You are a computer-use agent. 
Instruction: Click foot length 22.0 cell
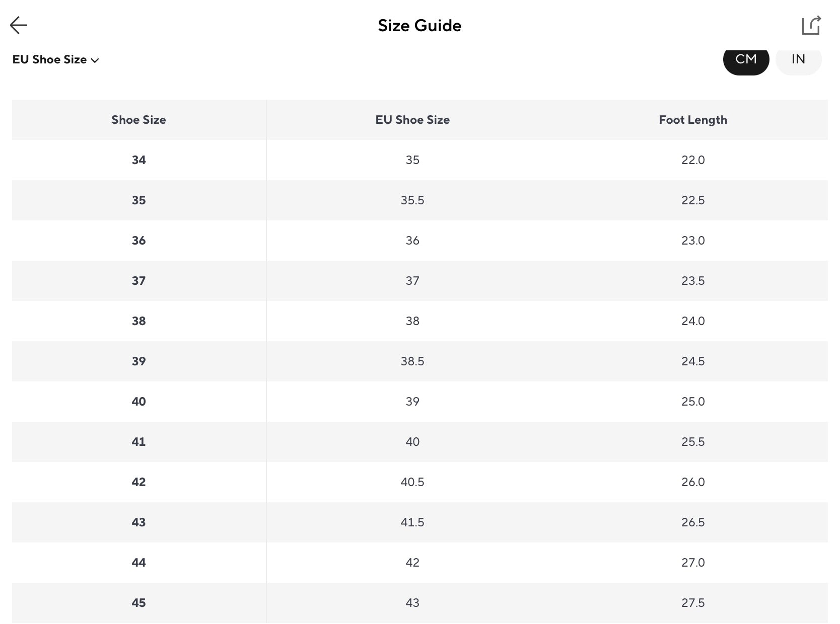pyautogui.click(x=693, y=160)
